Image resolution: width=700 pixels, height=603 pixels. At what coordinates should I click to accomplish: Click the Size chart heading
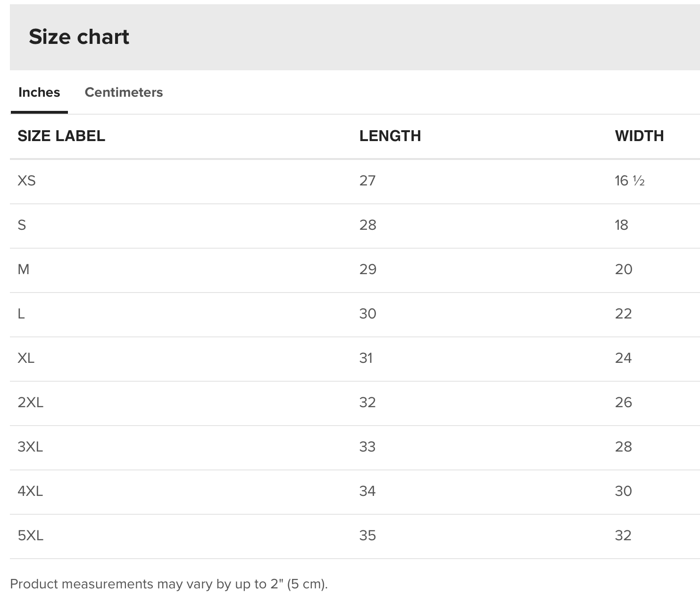point(79,37)
